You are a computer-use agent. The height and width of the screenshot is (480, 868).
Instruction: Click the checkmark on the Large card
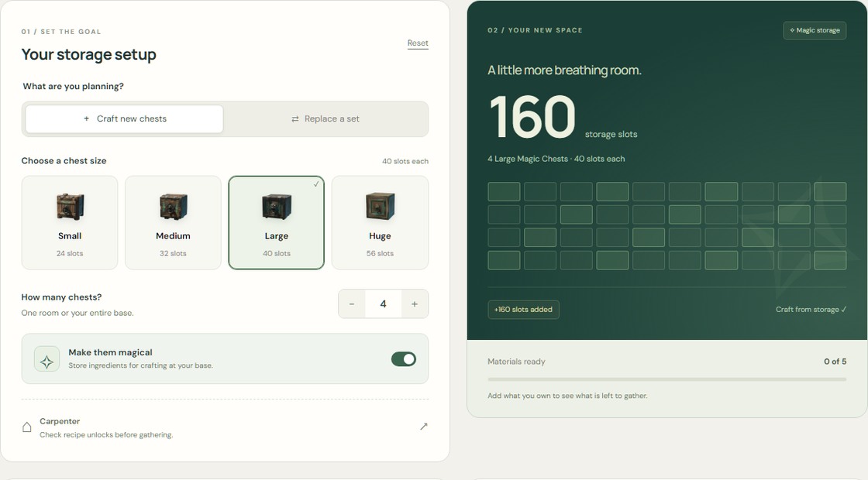(316, 184)
